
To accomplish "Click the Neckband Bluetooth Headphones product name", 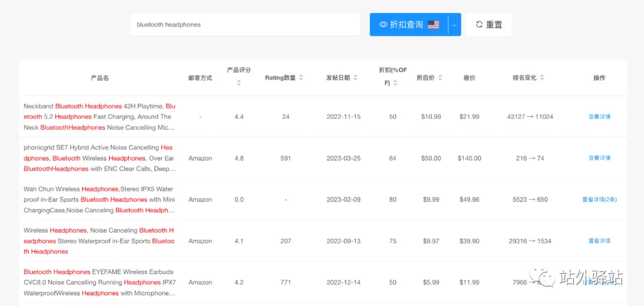I will [x=100, y=117].
